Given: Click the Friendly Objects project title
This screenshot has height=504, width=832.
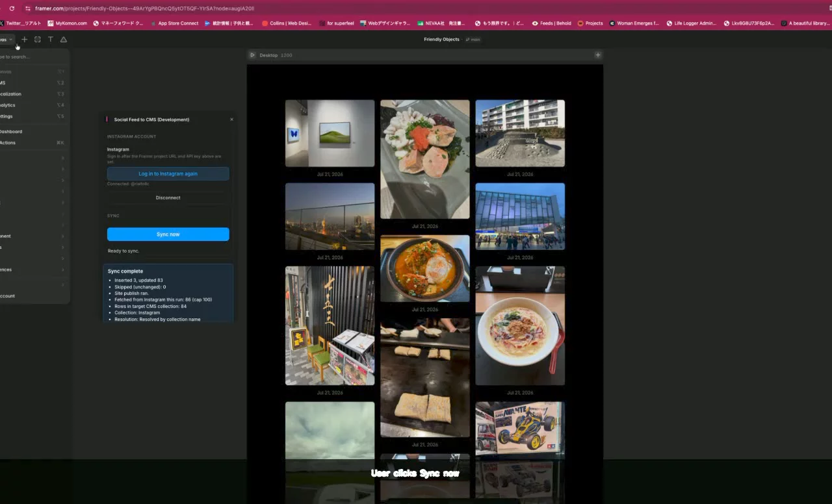Looking at the screenshot, I should [x=441, y=40].
